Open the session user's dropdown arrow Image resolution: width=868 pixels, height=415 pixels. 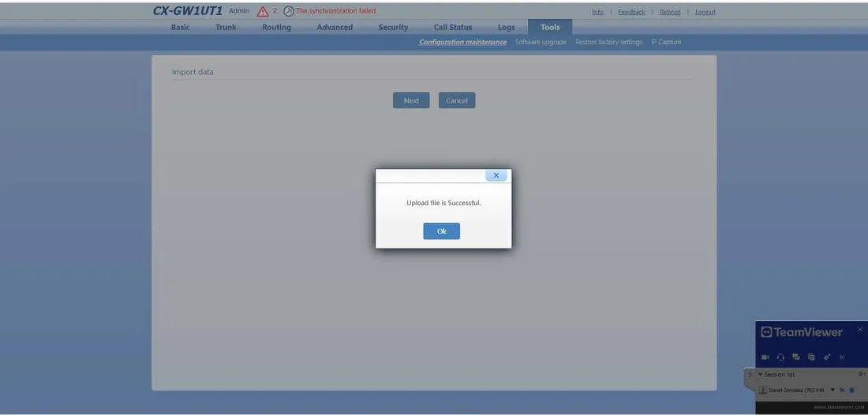point(832,390)
